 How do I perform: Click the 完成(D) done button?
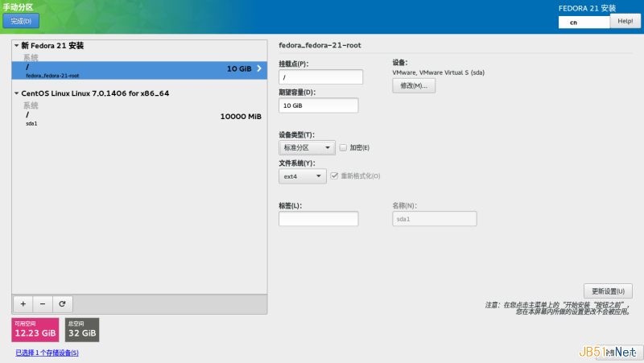(x=21, y=21)
